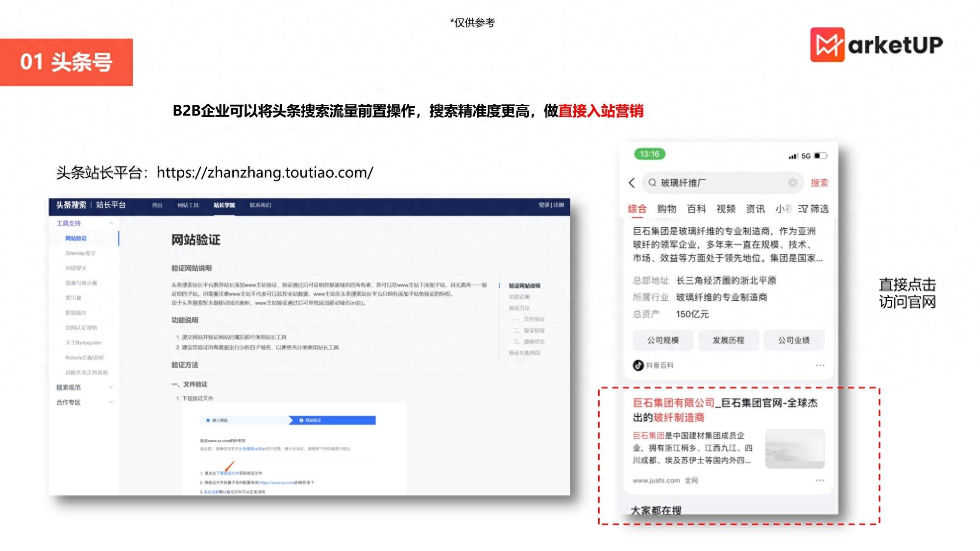Open Sitemap提交 in the sidebar
The height and width of the screenshot is (551, 980).
pyautogui.click(x=80, y=253)
